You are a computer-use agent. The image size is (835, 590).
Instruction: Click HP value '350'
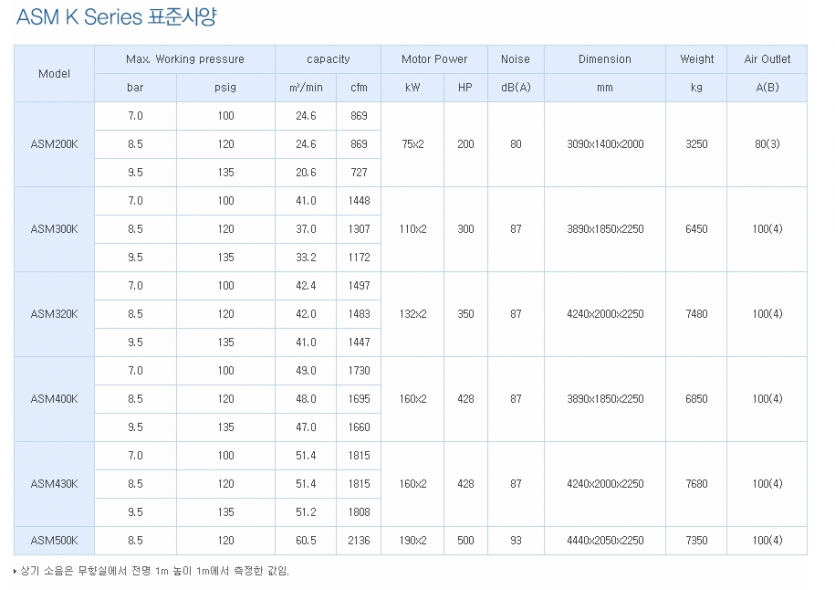465,314
